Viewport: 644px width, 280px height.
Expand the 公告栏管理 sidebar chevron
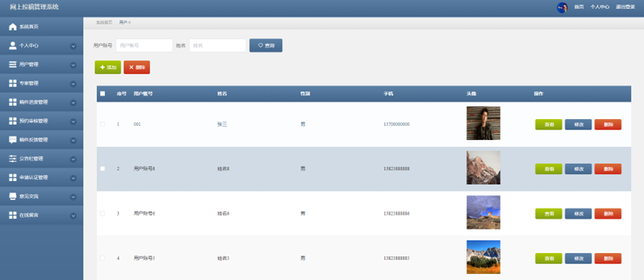[74, 159]
